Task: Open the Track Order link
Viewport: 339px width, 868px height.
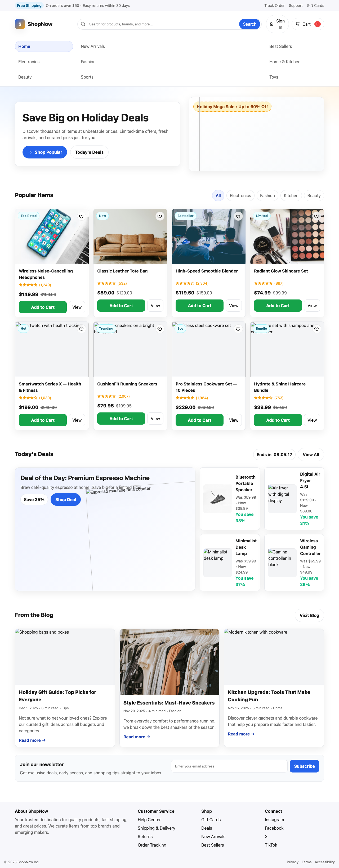Action: pos(274,5)
